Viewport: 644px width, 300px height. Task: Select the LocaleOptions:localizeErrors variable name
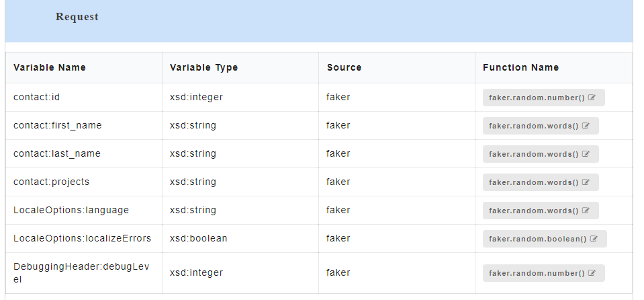[82, 238]
